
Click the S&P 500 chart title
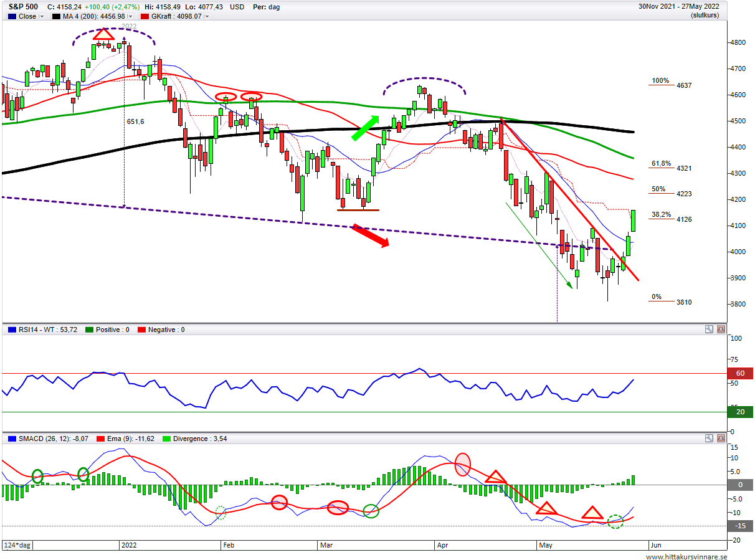[x=22, y=7]
